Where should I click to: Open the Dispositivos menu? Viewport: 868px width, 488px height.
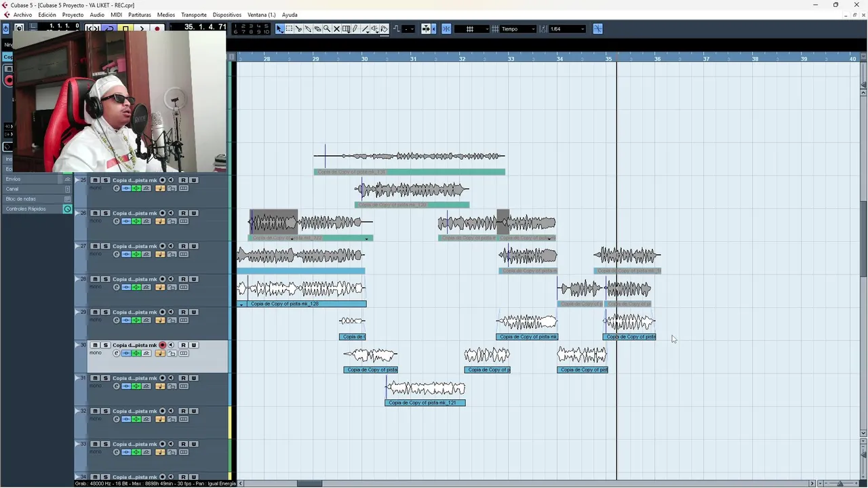(226, 15)
